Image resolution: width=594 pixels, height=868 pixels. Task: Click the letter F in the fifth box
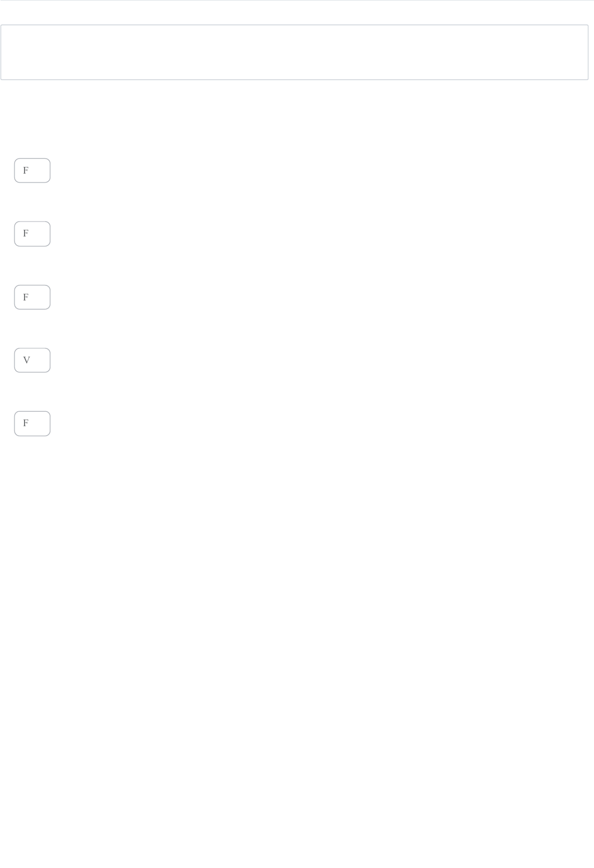coord(26,423)
